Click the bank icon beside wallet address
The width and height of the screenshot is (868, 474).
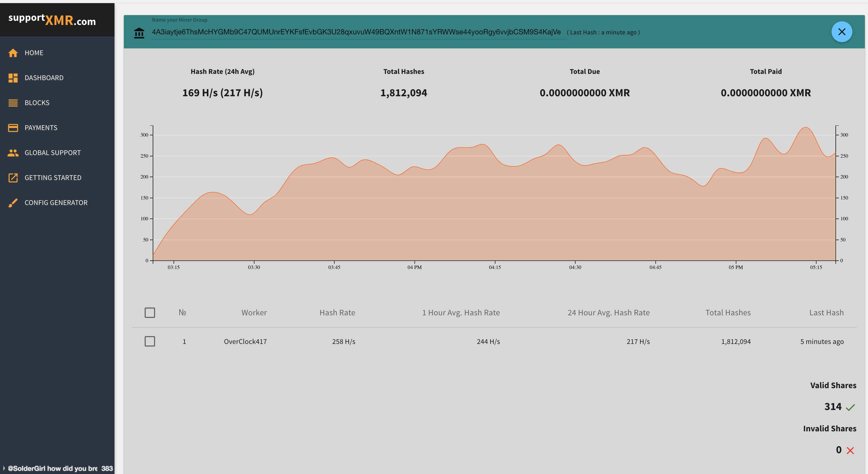tap(139, 33)
